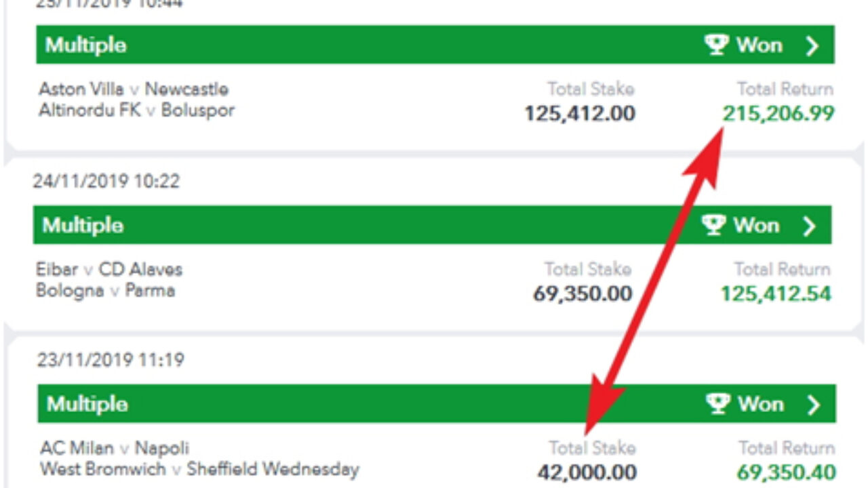Open the Eibar v CD Alaves match
This screenshot has width=868, height=488.
(109, 269)
